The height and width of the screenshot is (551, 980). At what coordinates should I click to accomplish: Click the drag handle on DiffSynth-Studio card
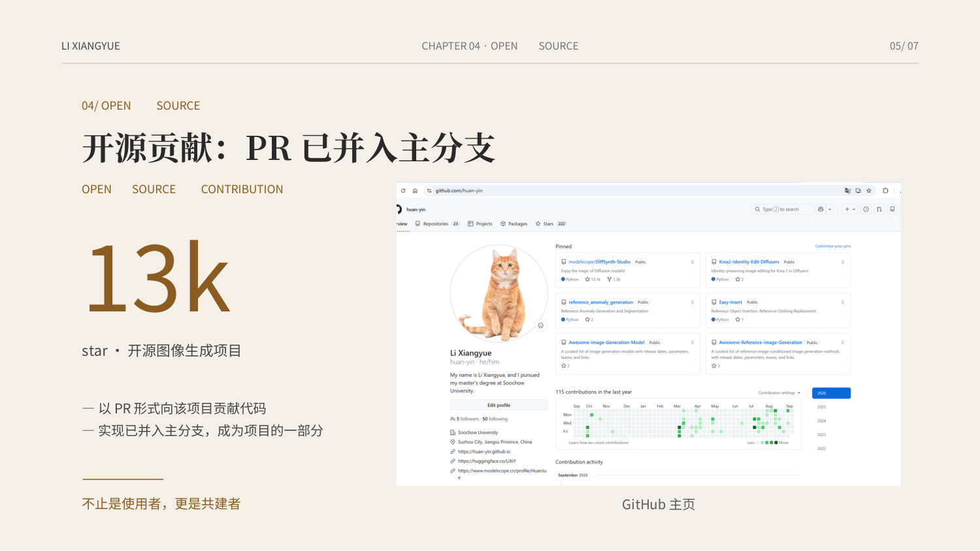[693, 262]
